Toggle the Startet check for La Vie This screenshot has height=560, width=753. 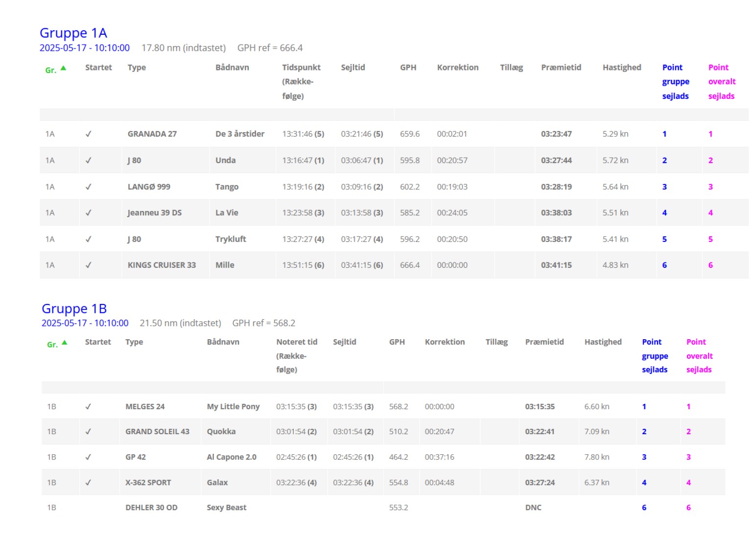click(x=89, y=213)
